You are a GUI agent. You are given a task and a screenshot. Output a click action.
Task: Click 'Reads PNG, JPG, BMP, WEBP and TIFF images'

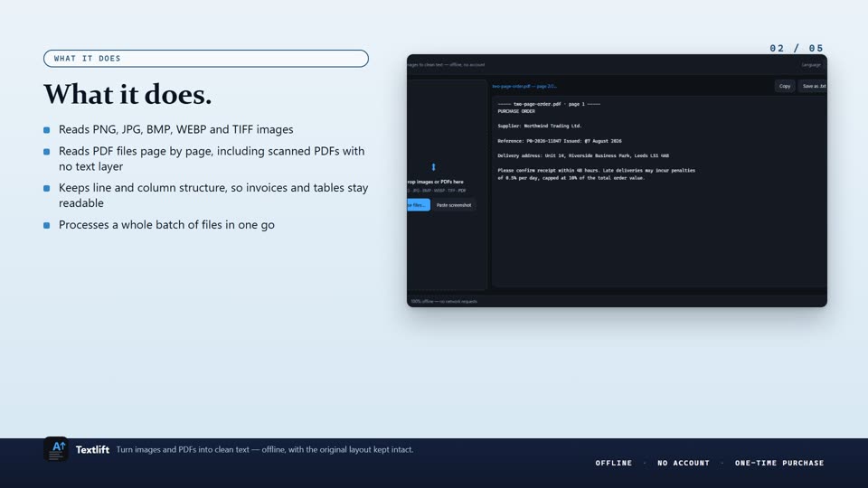pyautogui.click(x=176, y=129)
